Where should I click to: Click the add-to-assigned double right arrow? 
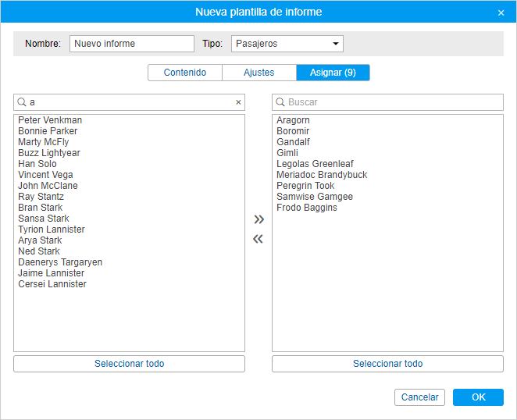tap(258, 219)
